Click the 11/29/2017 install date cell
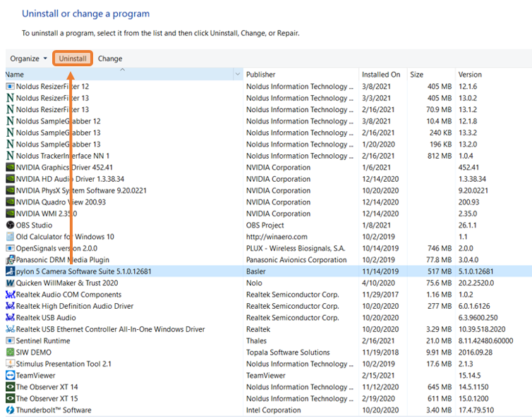This screenshot has width=532, height=418. (x=380, y=294)
